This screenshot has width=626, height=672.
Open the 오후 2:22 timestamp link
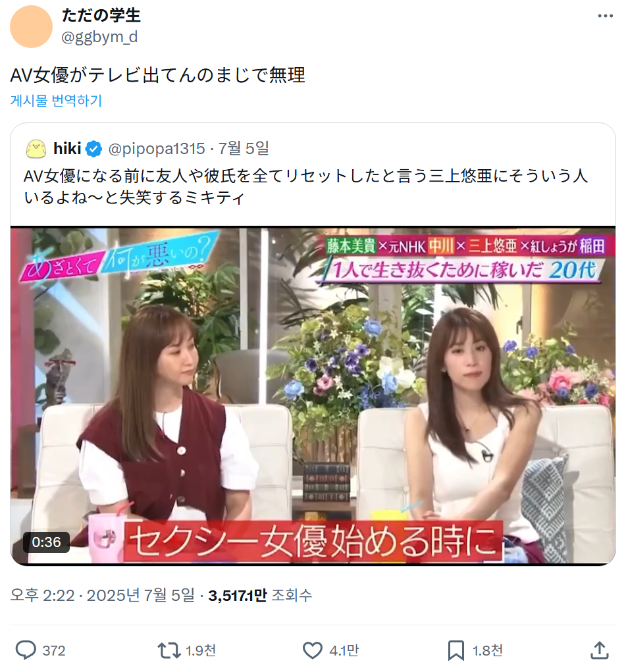[103, 595]
